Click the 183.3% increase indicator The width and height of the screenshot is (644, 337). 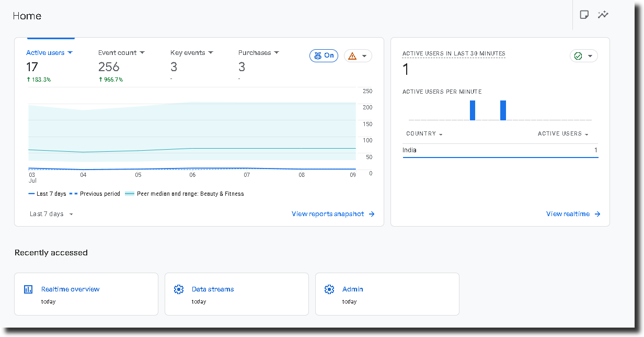click(x=39, y=80)
